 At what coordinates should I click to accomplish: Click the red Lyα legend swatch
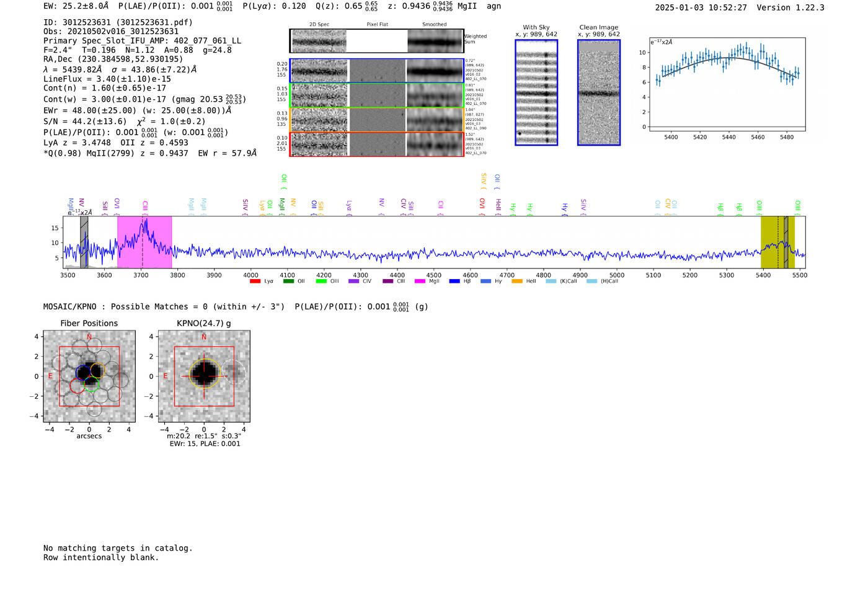[255, 282]
